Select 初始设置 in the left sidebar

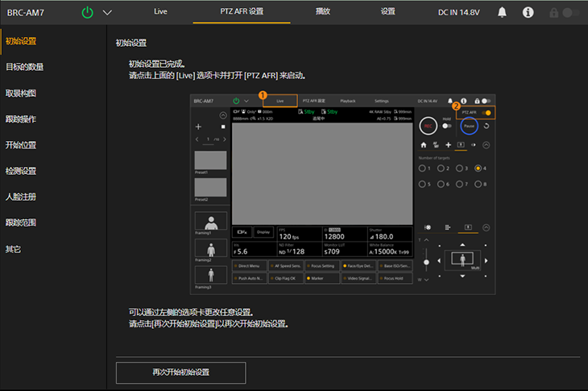[x=21, y=41]
